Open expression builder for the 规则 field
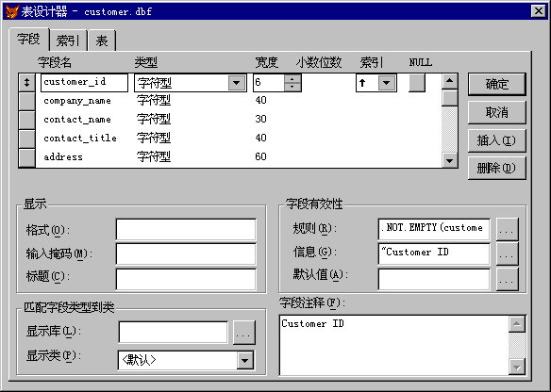 pos(507,229)
